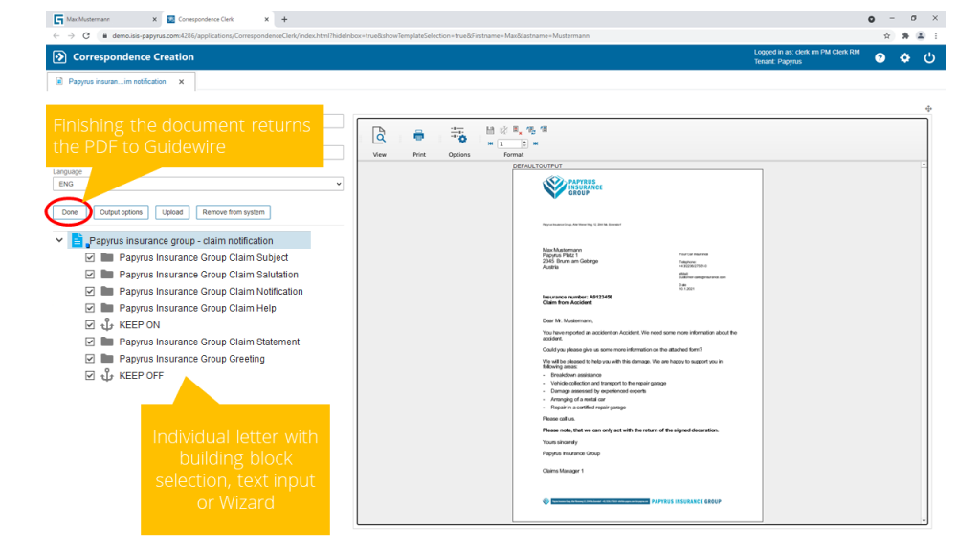The width and height of the screenshot is (980, 551).
Task: Collapse the claim notification tree node
Action: click(x=59, y=240)
